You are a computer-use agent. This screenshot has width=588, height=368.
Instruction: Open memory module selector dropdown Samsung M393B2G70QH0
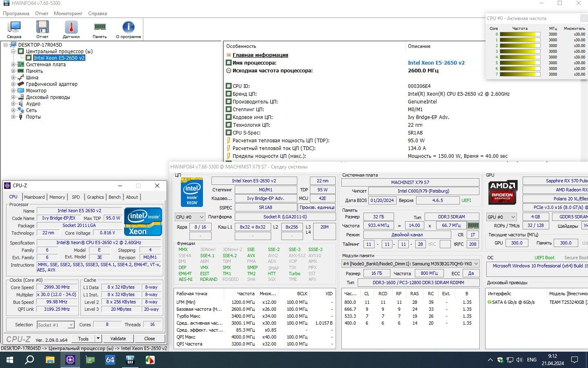pyautogui.click(x=410, y=264)
